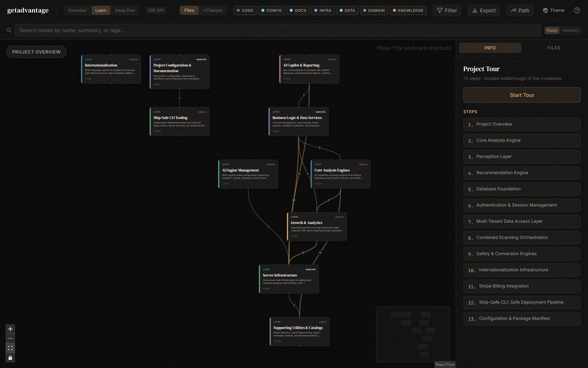Open step 8 Combined Scanning Orchestration
Screen dimensions: 588x368
[522, 238]
